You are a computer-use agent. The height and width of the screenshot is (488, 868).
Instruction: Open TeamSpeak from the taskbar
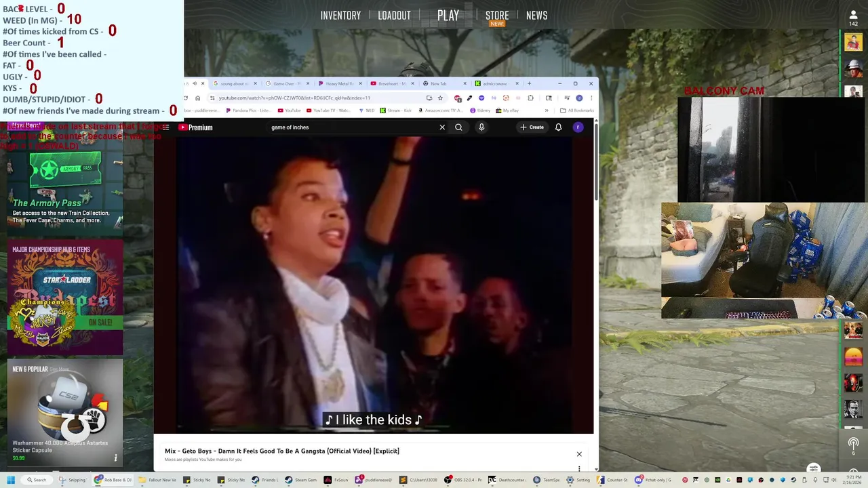tap(546, 480)
